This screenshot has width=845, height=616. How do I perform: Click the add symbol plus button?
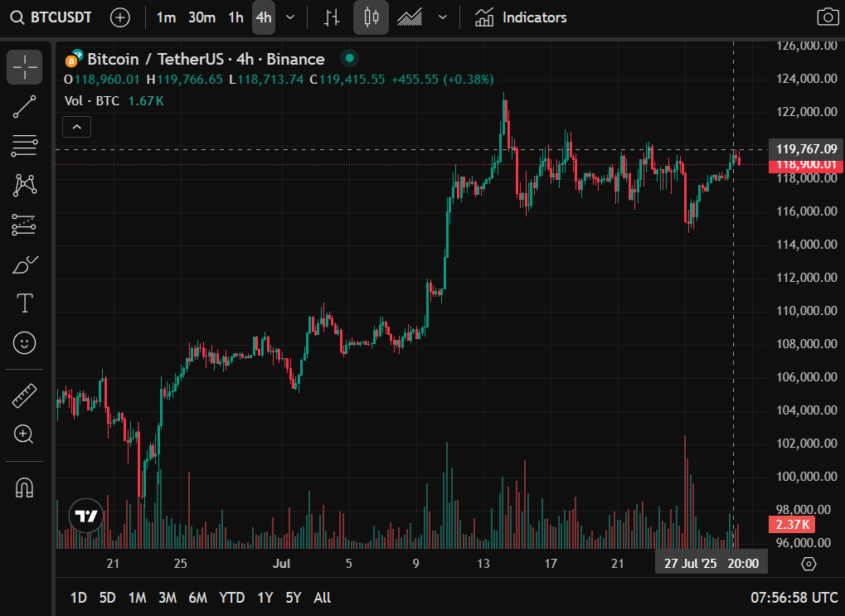coord(120,17)
